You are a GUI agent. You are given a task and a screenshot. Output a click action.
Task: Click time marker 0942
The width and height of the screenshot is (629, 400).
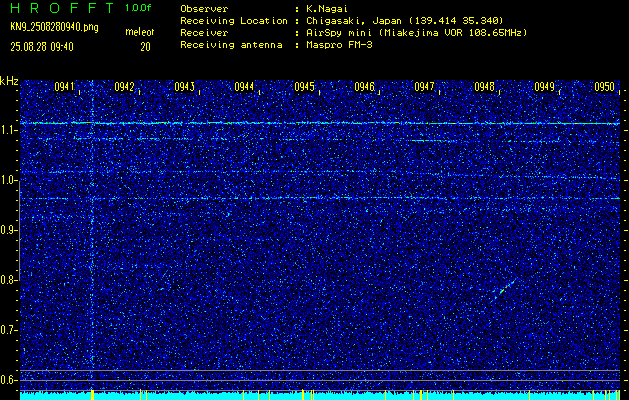click(124, 87)
